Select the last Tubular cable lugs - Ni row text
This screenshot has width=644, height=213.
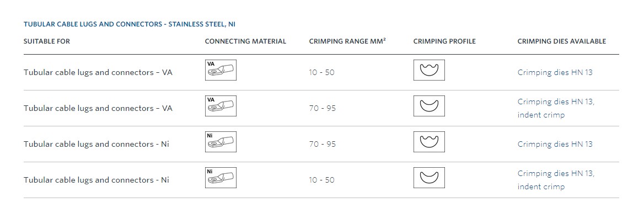coord(96,180)
